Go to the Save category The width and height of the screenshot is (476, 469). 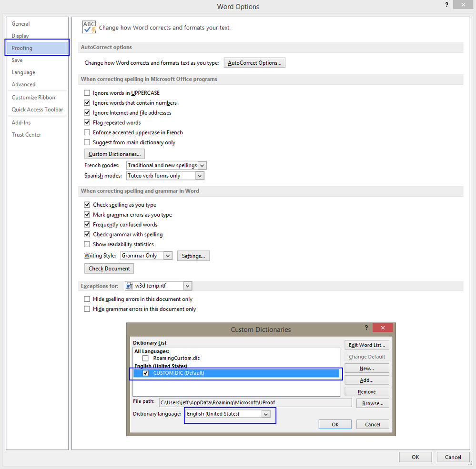click(17, 60)
